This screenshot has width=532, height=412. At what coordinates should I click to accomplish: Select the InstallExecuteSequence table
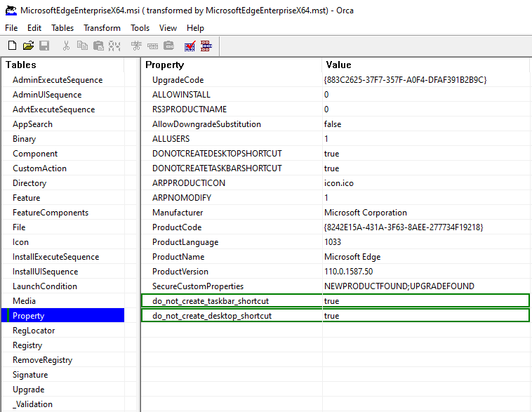(x=56, y=257)
